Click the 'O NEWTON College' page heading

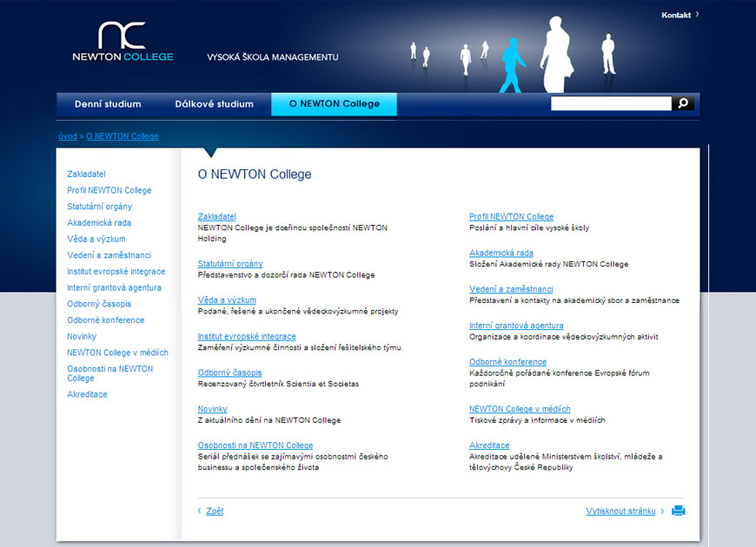(x=255, y=175)
